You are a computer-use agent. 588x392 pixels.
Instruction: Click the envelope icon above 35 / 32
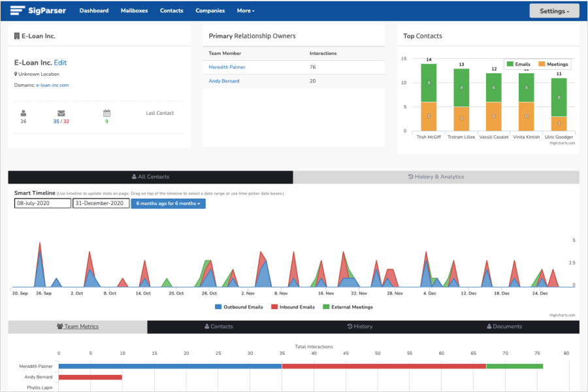[x=61, y=113]
